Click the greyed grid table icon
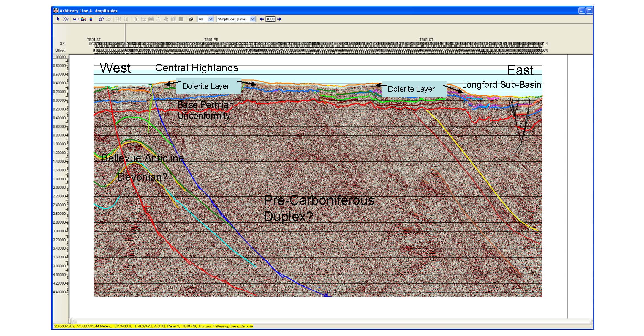 (x=151, y=19)
